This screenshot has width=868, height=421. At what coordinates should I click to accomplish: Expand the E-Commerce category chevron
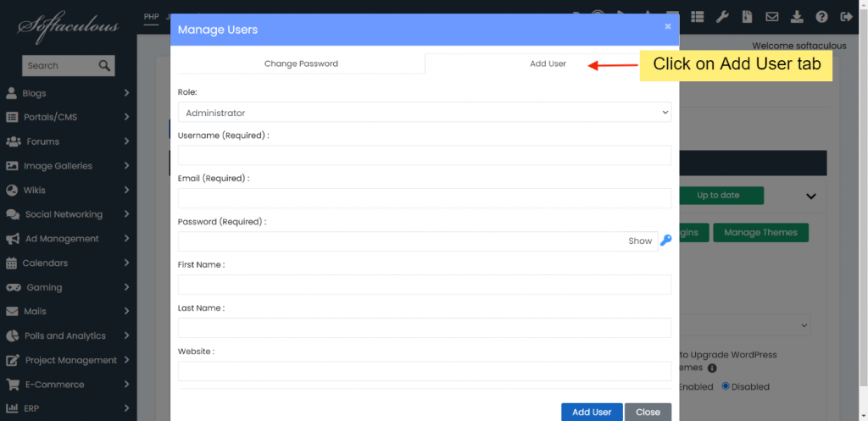click(x=127, y=385)
